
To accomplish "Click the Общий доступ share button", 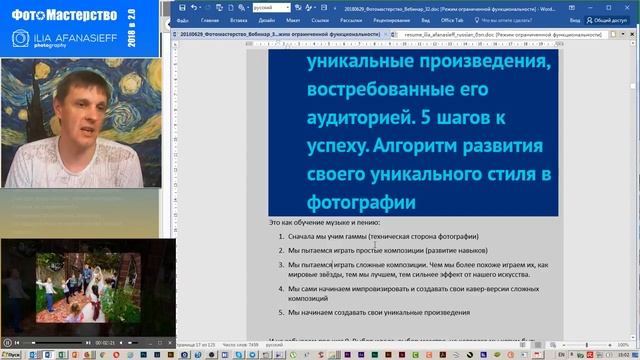I will click(x=607, y=20).
